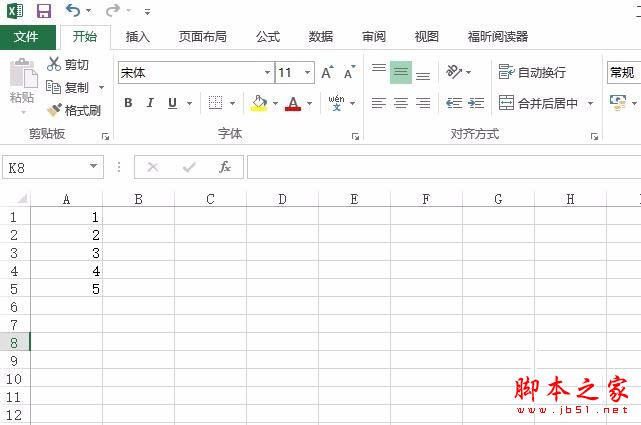641x425 pixels.
Task: Open the 福昕阅读器 ribbon tab
Action: pos(498,37)
